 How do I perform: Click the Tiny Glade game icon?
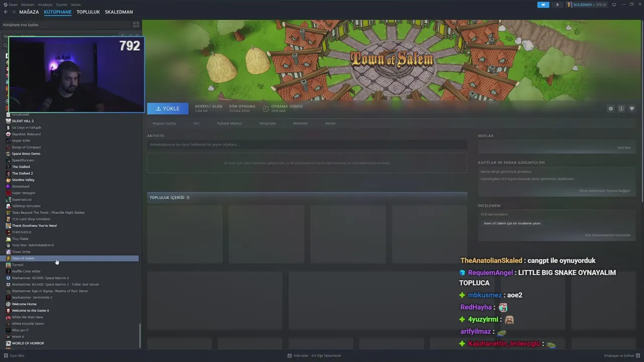tap(8, 239)
